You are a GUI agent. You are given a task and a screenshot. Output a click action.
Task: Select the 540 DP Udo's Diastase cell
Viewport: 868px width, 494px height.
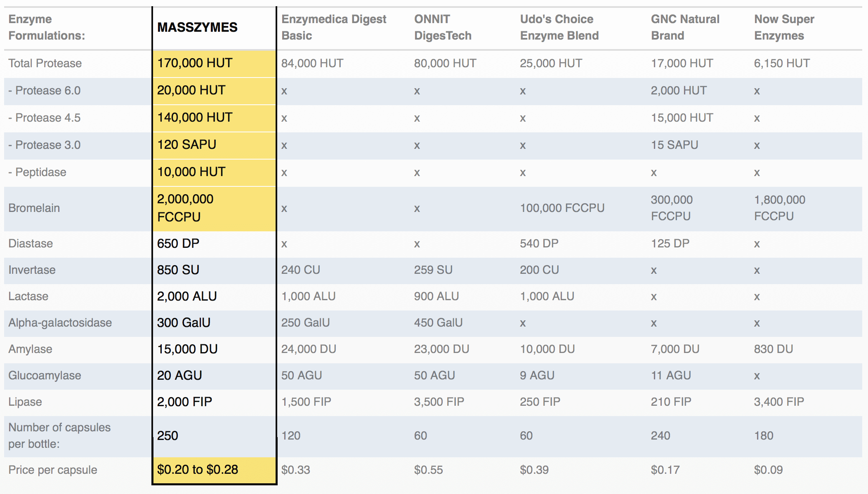pos(539,244)
